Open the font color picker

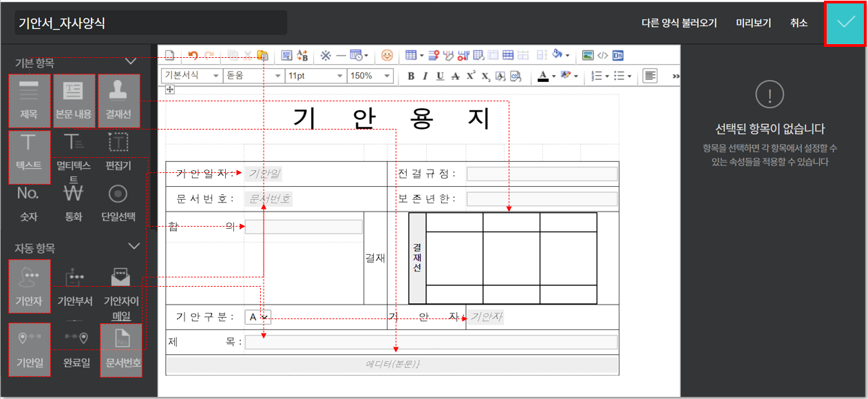(544, 76)
